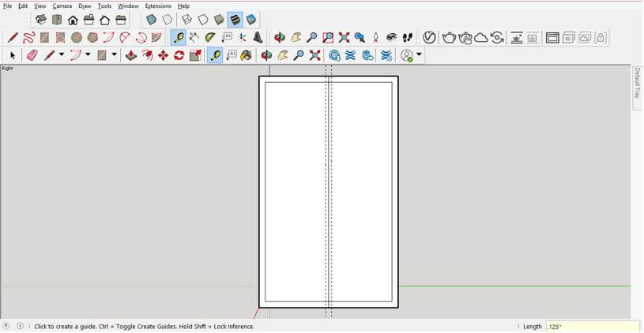The height and width of the screenshot is (333, 644).
Task: Switch to the Back view icon
Action: pyautogui.click(x=105, y=19)
